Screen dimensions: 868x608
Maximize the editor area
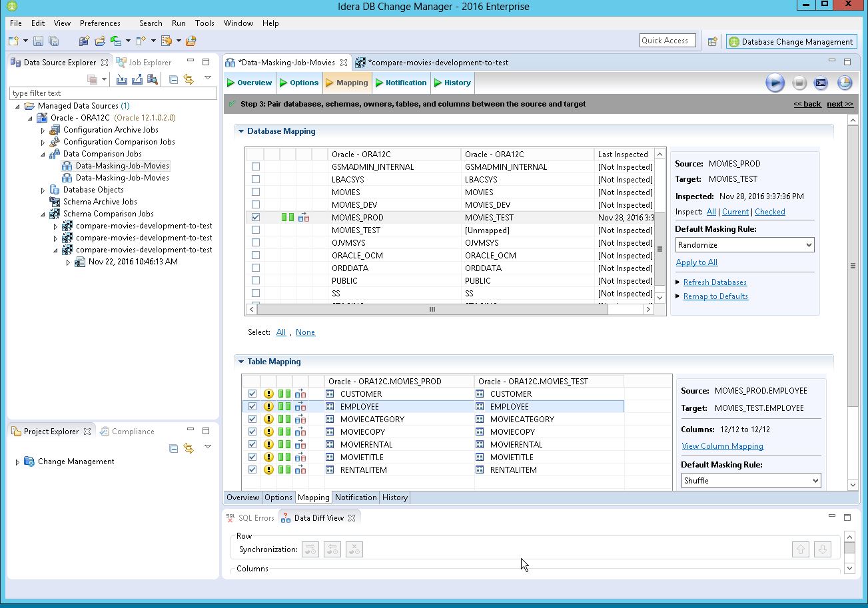(847, 61)
